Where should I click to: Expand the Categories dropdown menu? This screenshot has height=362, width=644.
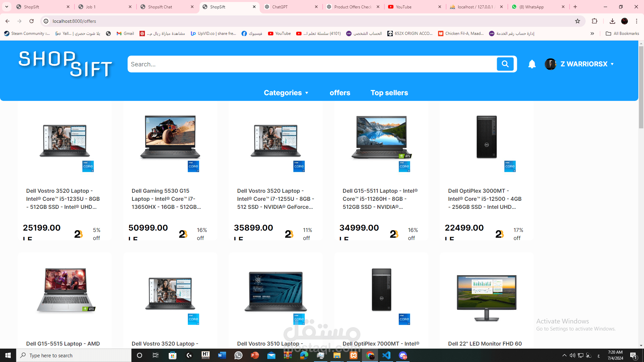point(286,93)
